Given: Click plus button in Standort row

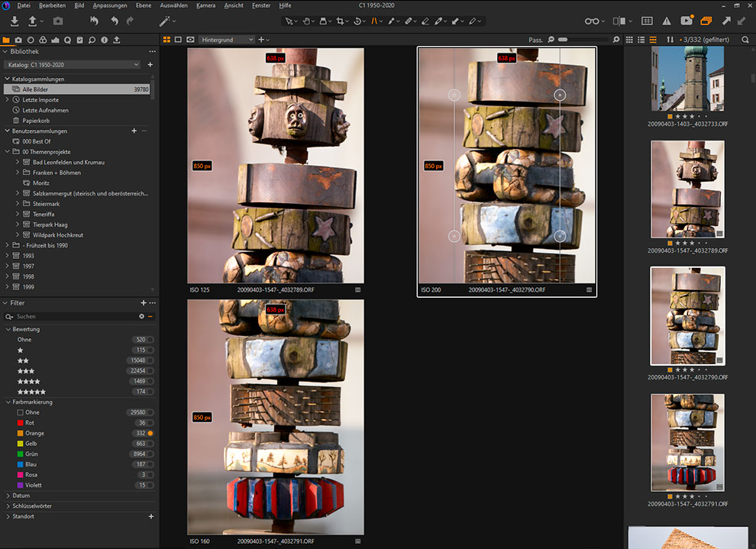Looking at the screenshot, I should [x=151, y=516].
